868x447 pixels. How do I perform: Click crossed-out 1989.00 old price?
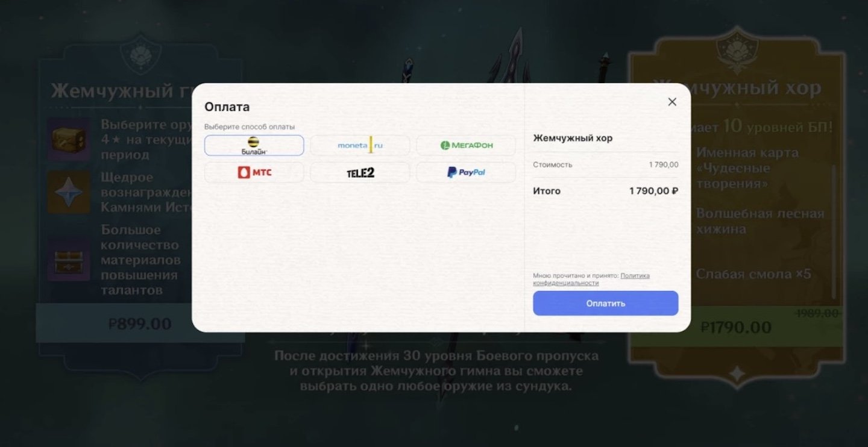coord(817,313)
